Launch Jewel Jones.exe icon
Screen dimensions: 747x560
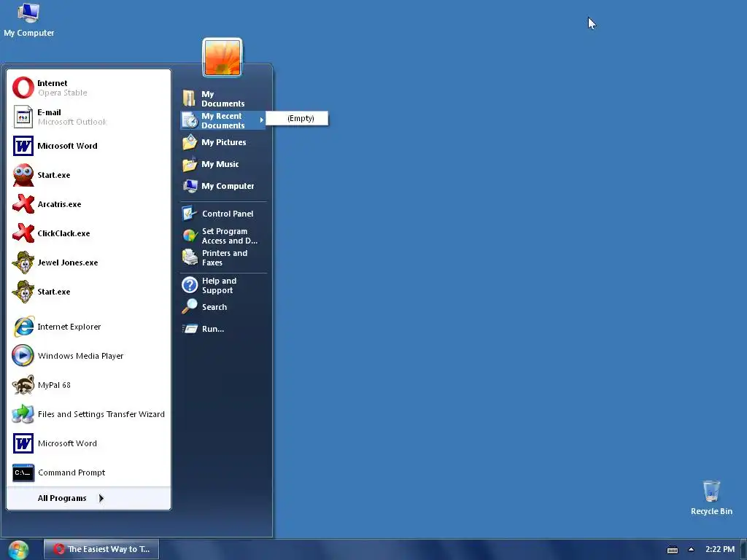coord(23,262)
